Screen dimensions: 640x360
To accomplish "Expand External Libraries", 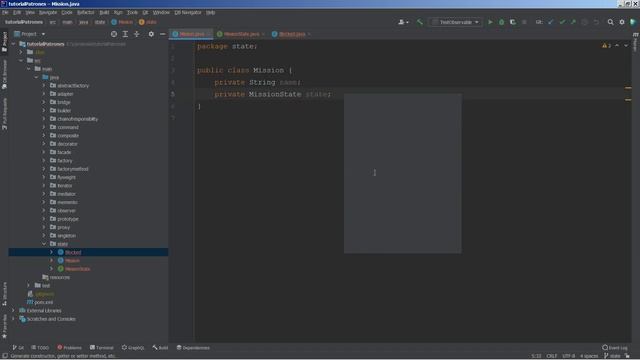I will 13,311.
